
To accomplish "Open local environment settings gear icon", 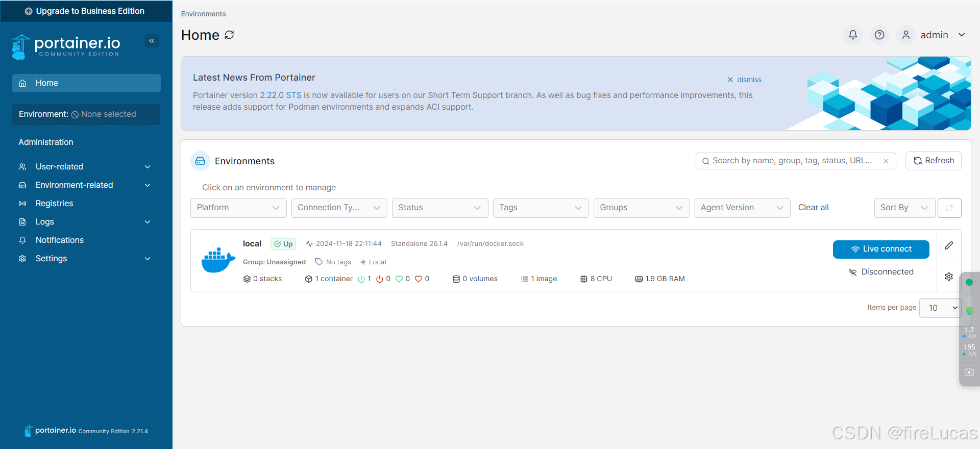I will tap(949, 277).
